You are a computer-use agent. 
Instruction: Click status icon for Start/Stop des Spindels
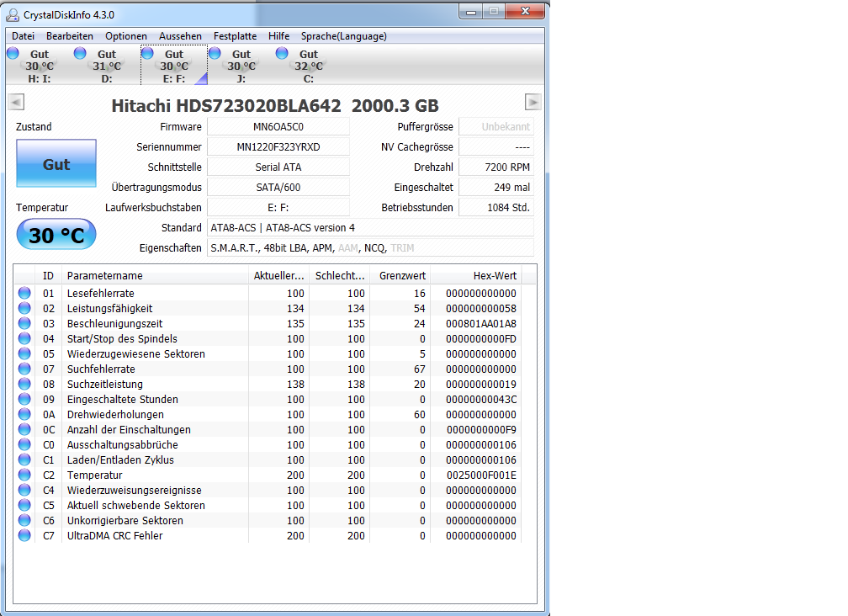click(x=24, y=338)
